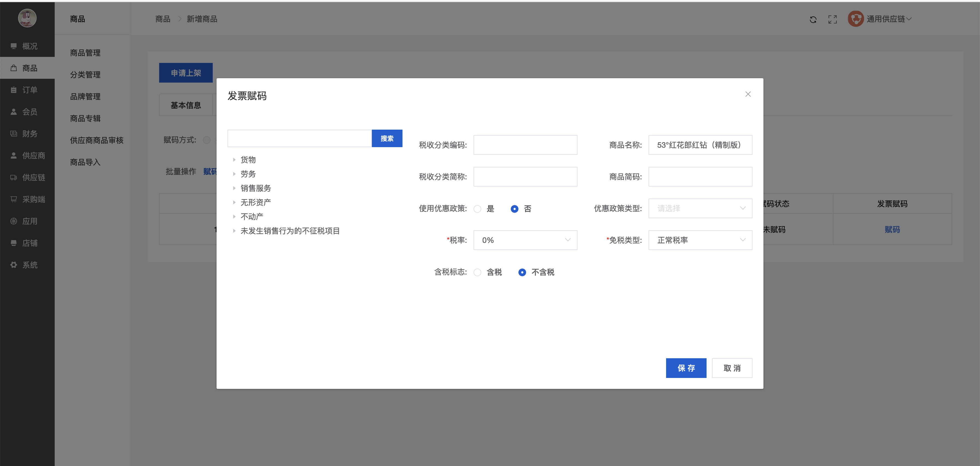This screenshot has height=466, width=980.
Task: Open the 财务 sidebar icon
Action: (14, 133)
